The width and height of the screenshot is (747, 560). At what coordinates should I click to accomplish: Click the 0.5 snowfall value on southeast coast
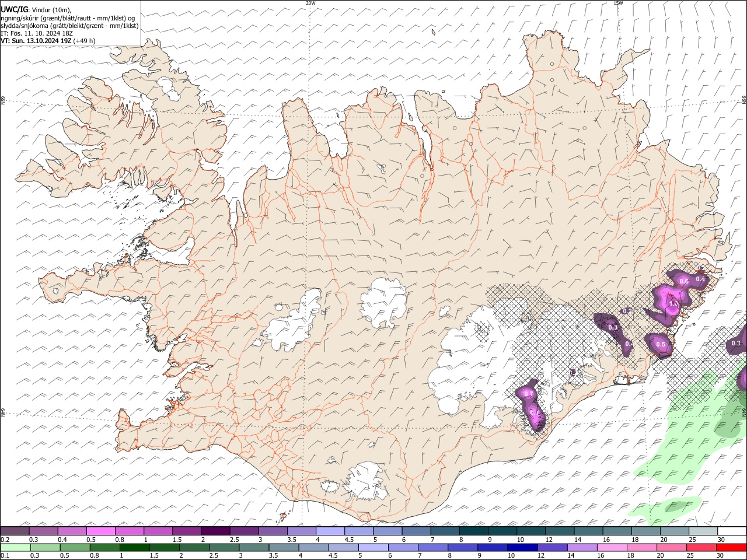point(661,344)
